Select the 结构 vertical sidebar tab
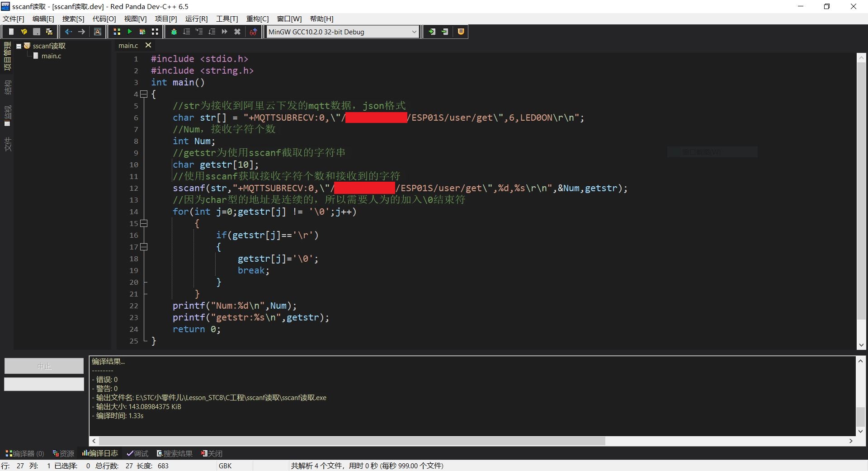 click(8, 87)
